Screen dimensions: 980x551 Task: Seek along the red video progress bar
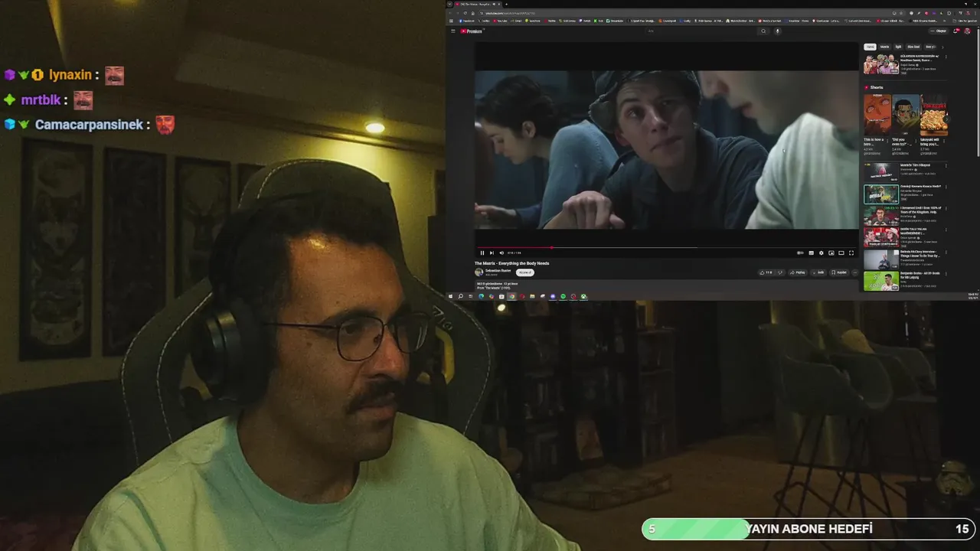pos(666,247)
